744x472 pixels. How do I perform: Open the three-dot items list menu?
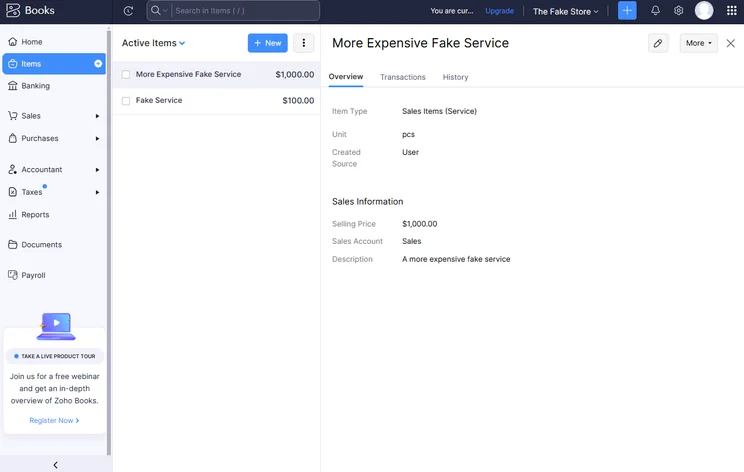[304, 43]
